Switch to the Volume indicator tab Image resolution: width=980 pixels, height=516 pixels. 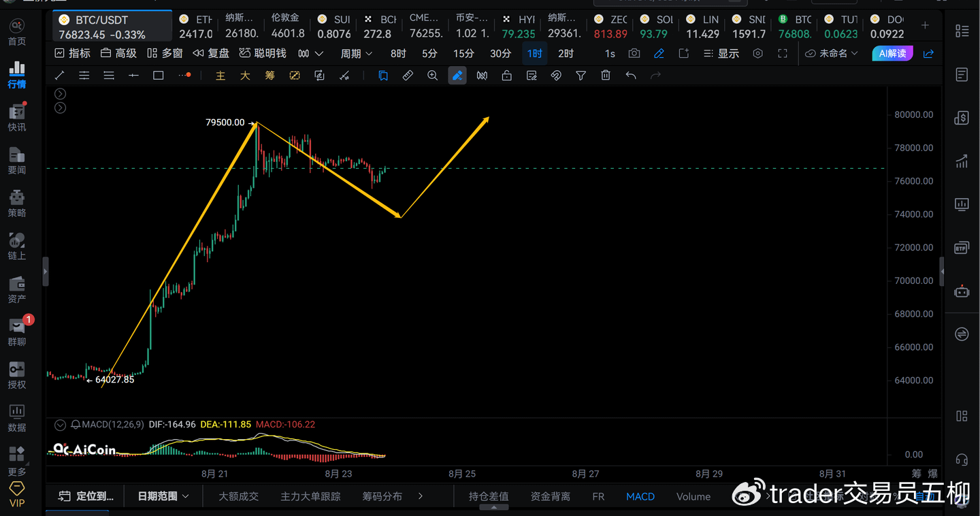[693, 496]
